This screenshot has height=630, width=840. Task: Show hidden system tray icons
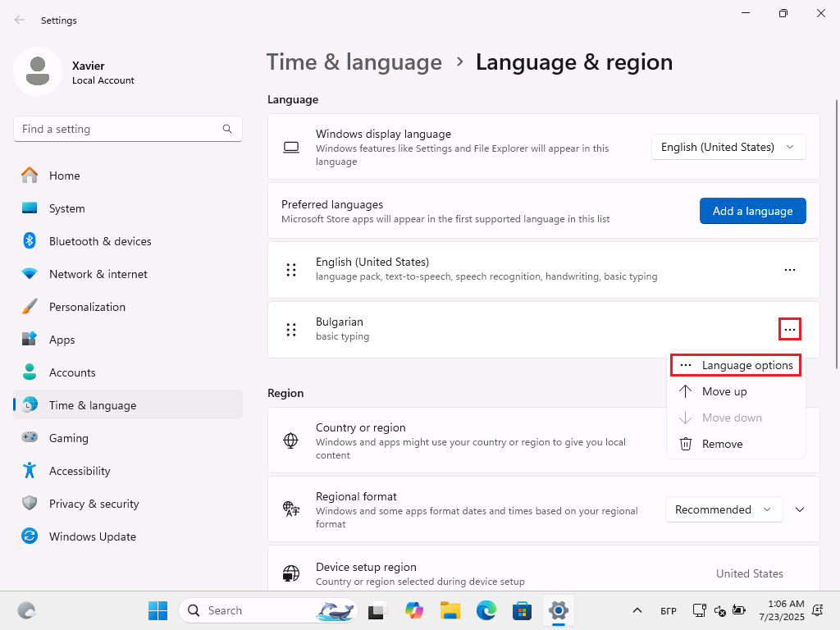[637, 610]
